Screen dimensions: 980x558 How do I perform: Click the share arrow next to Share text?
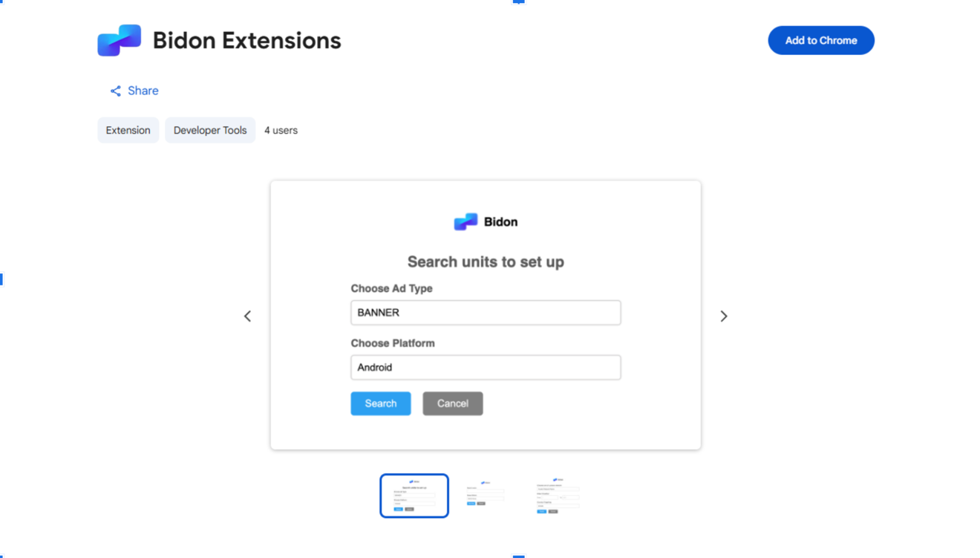click(114, 90)
